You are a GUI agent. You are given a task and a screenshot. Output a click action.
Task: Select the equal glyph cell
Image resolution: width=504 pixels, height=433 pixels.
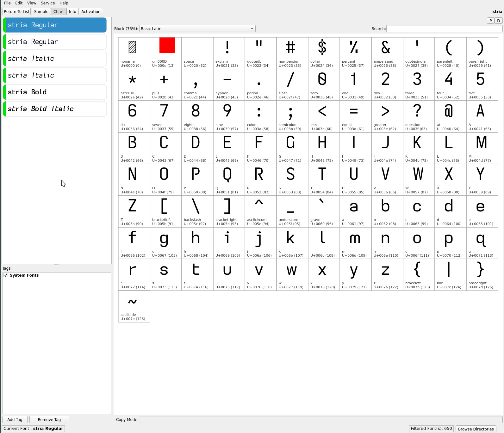pos(356,116)
